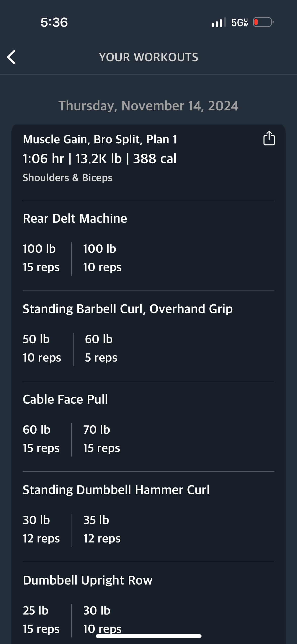Open the Dumbbell Upright Row exercise

(x=88, y=580)
